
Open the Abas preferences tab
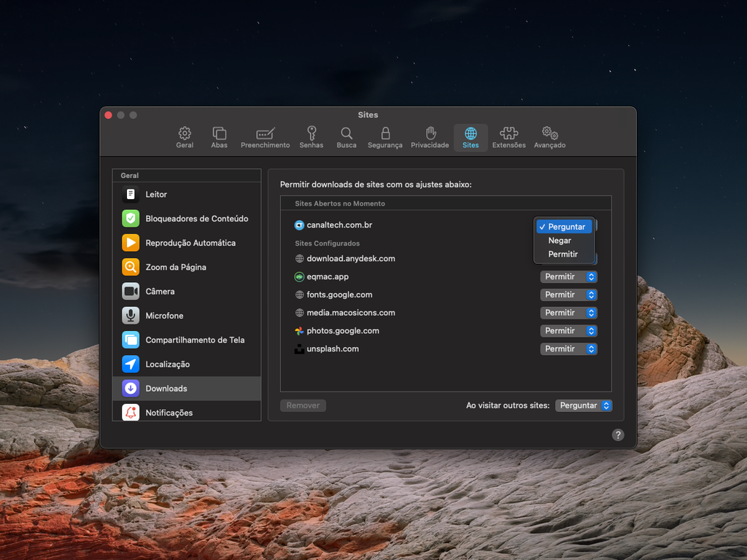coord(219,138)
